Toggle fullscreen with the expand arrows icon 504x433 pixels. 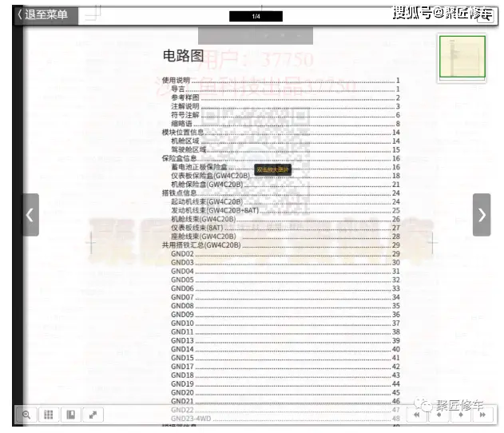(x=93, y=415)
